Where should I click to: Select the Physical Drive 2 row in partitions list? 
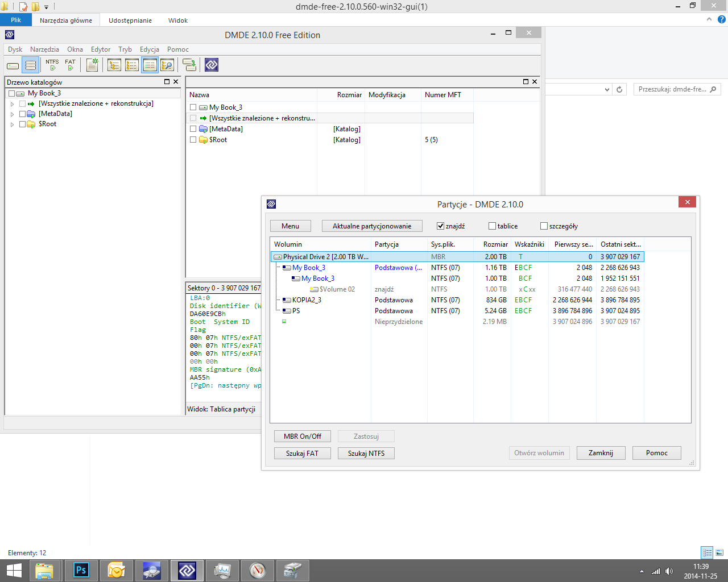[457, 257]
